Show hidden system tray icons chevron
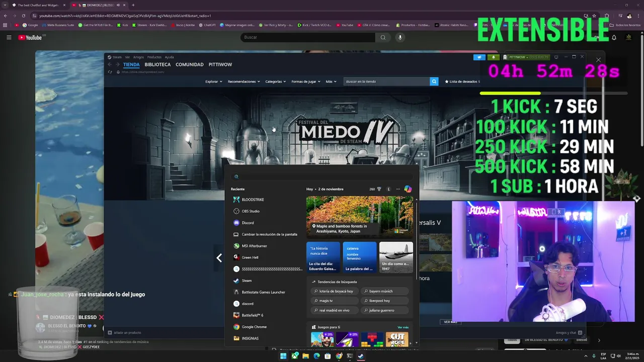Screen dimensions: 644x362 586,356
